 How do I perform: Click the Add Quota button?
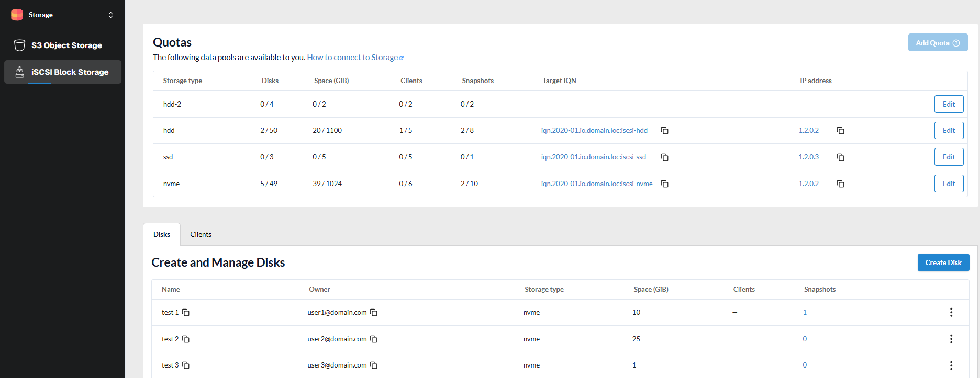click(937, 43)
